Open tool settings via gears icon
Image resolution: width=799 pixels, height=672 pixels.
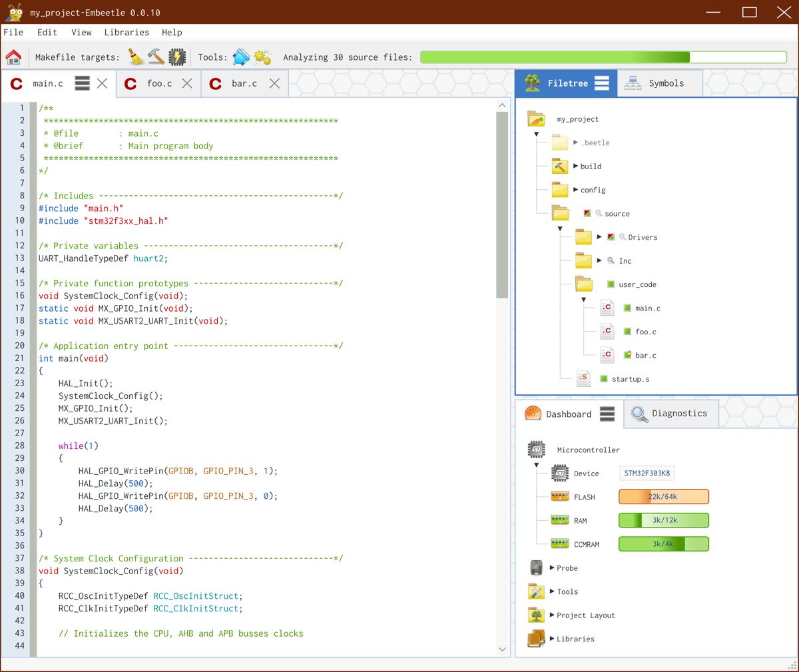(262, 57)
